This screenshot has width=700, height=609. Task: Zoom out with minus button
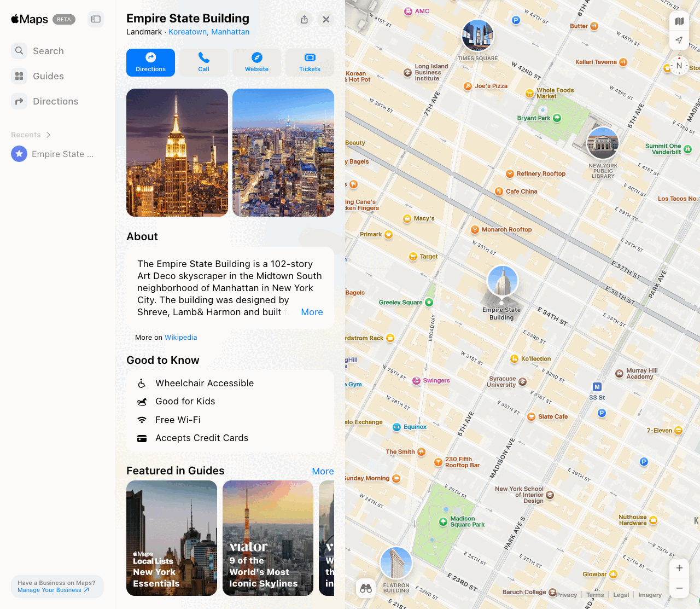point(679,588)
